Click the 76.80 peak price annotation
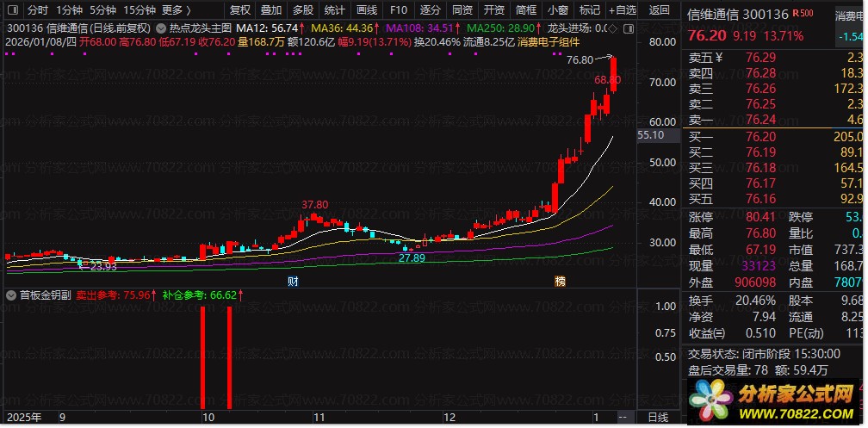This screenshot has height=428, width=868. pos(580,60)
